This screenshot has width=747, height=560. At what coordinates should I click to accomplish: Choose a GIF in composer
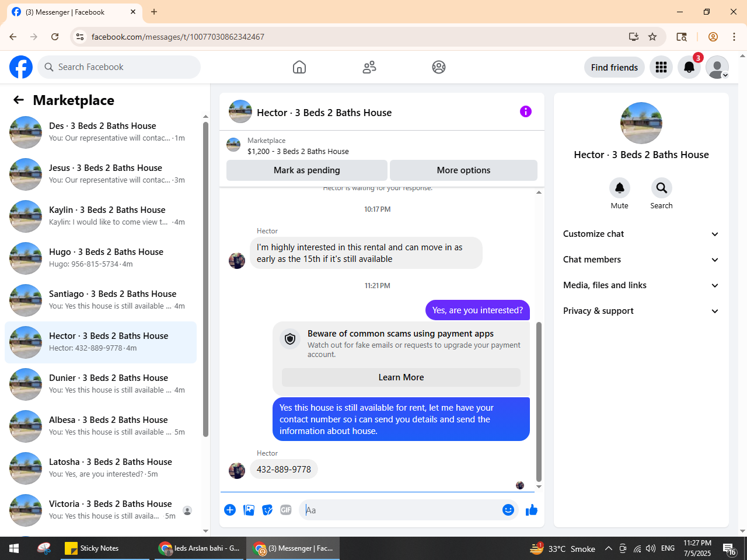click(x=286, y=510)
